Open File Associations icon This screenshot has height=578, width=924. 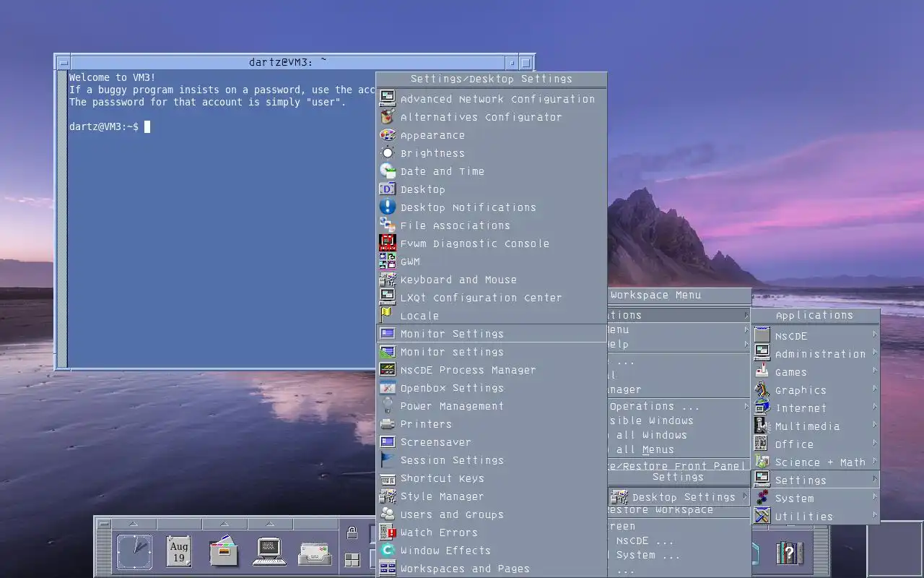388,225
